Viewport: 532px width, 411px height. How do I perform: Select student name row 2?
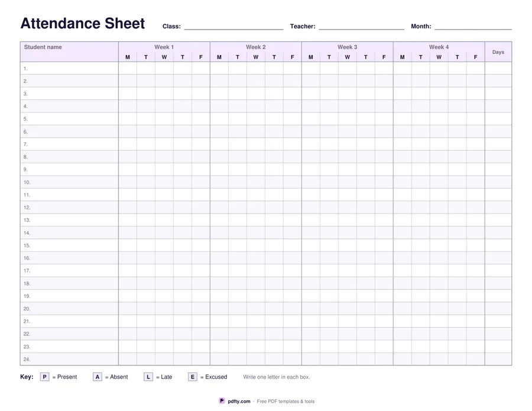click(x=69, y=81)
